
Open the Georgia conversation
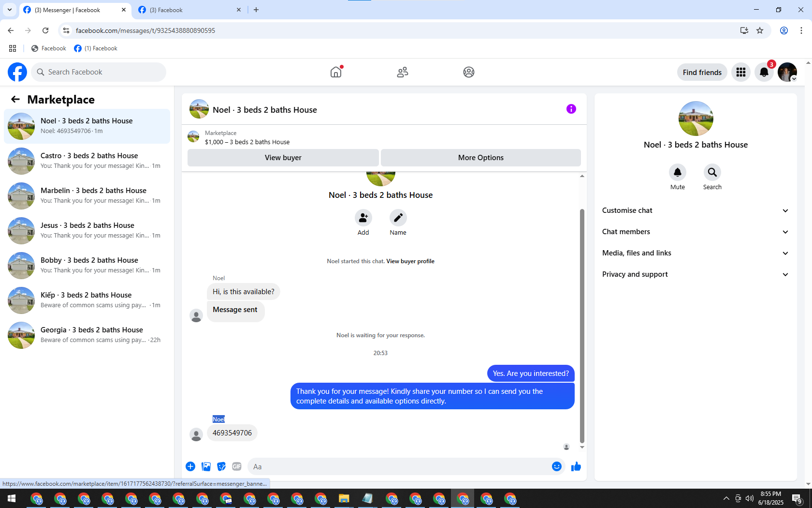87,335
